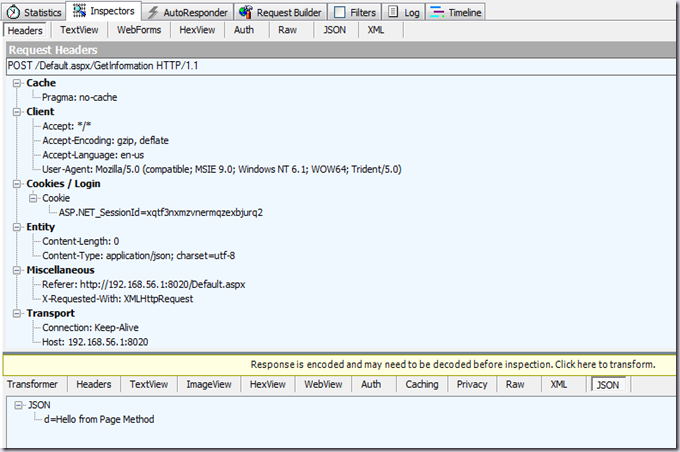The height and width of the screenshot is (452, 680).
Task: Switch to the response HexView tab
Action: [x=268, y=384]
